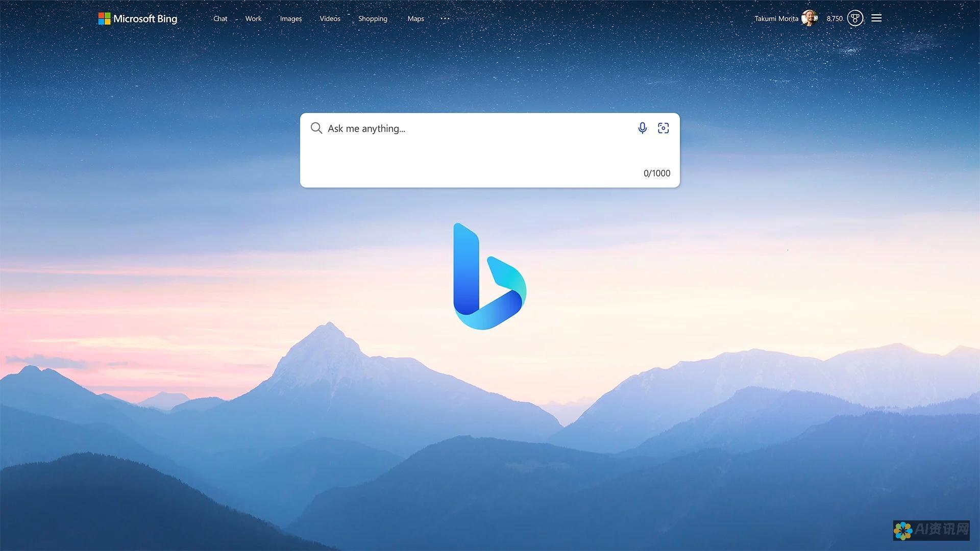Screen dimensions: 980x551
Task: Click the search magnifier icon
Action: click(315, 128)
